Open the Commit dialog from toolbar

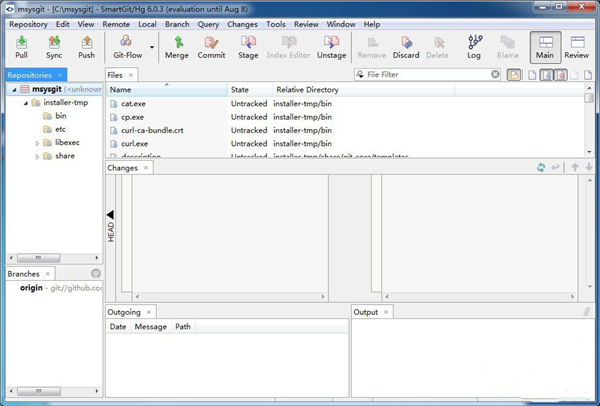(211, 46)
